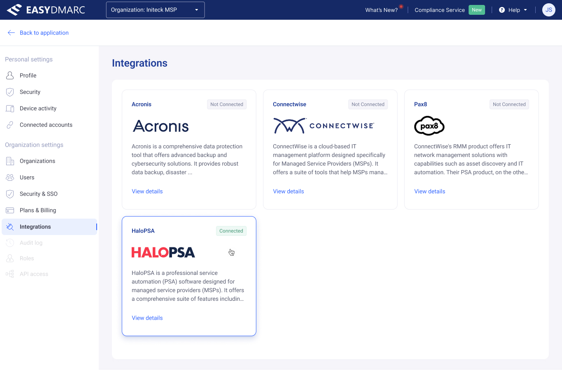Click the Pax8 cloud logo

pos(429,126)
